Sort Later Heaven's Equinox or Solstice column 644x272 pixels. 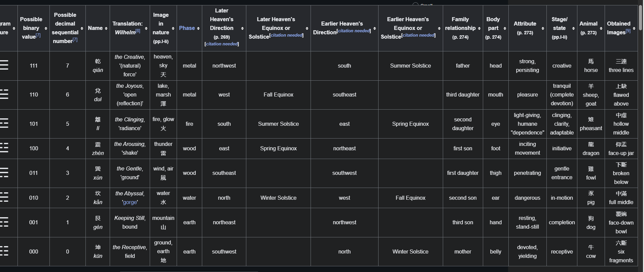[307, 28]
